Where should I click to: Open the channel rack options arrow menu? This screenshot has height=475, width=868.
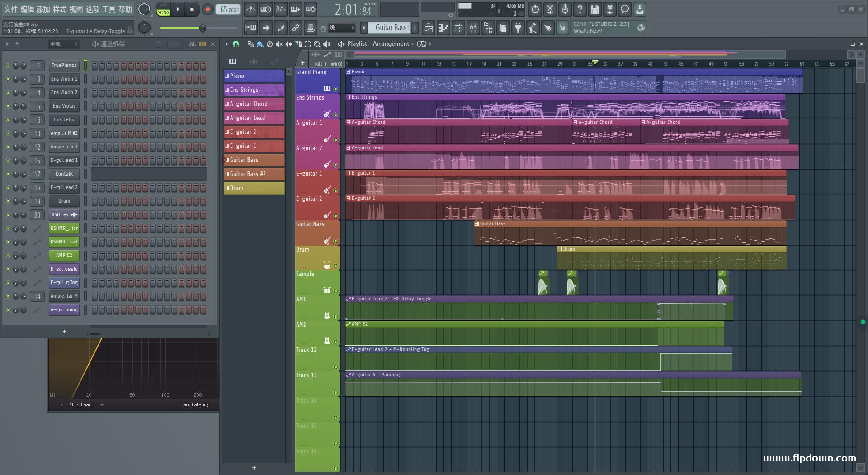click(7, 44)
